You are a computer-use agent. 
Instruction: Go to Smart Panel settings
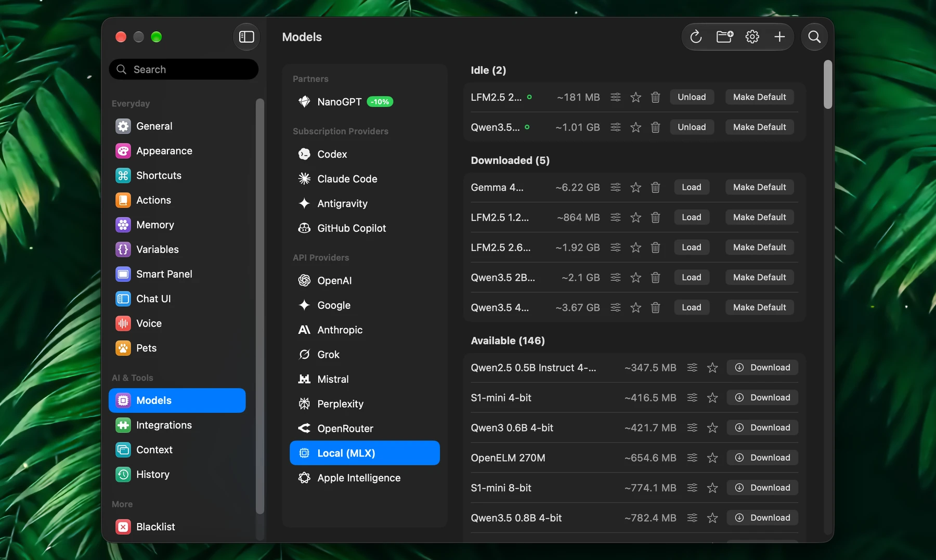[177, 274]
